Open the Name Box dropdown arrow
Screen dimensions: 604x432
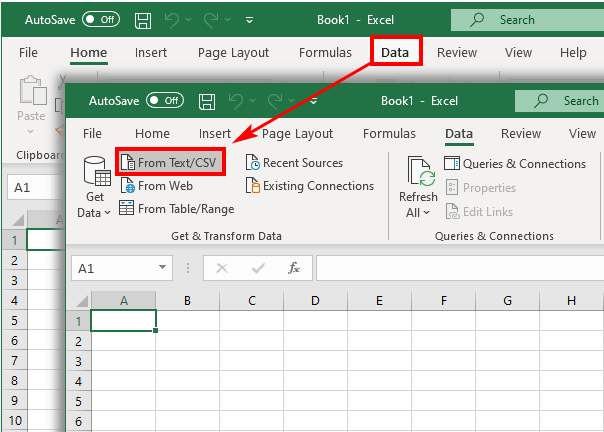pos(163,268)
